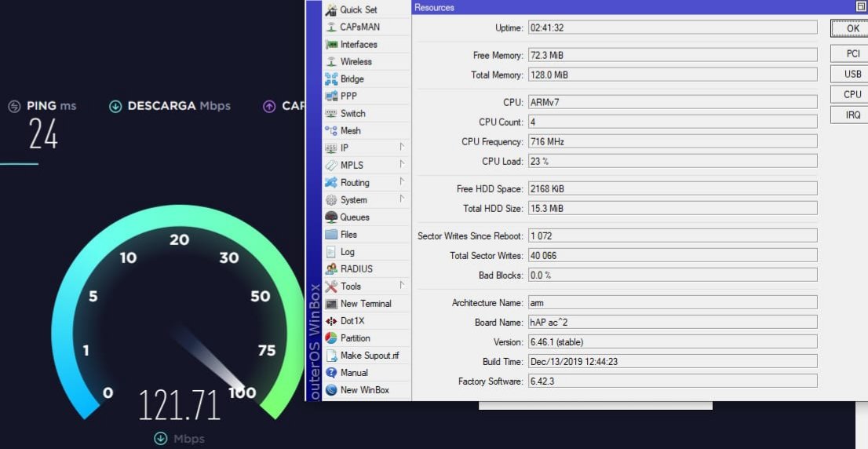Open the Interfaces menu label

pos(359,44)
